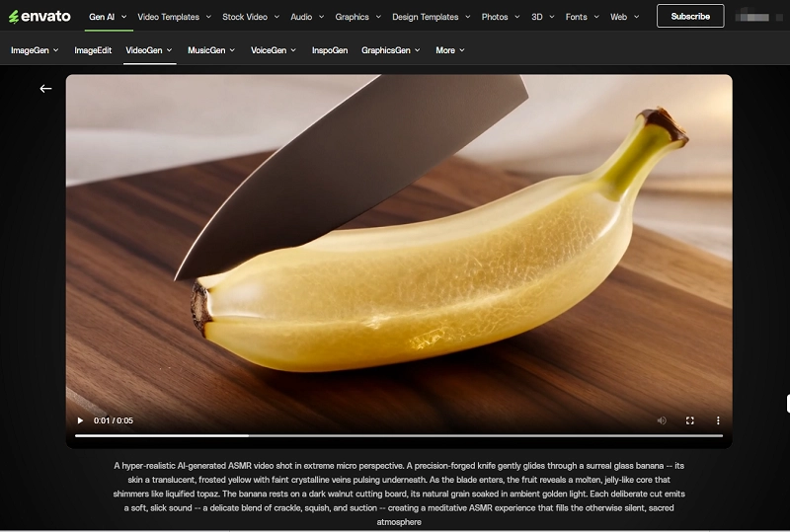Mute the video volume
The height and width of the screenshot is (532, 790).
[x=662, y=420]
